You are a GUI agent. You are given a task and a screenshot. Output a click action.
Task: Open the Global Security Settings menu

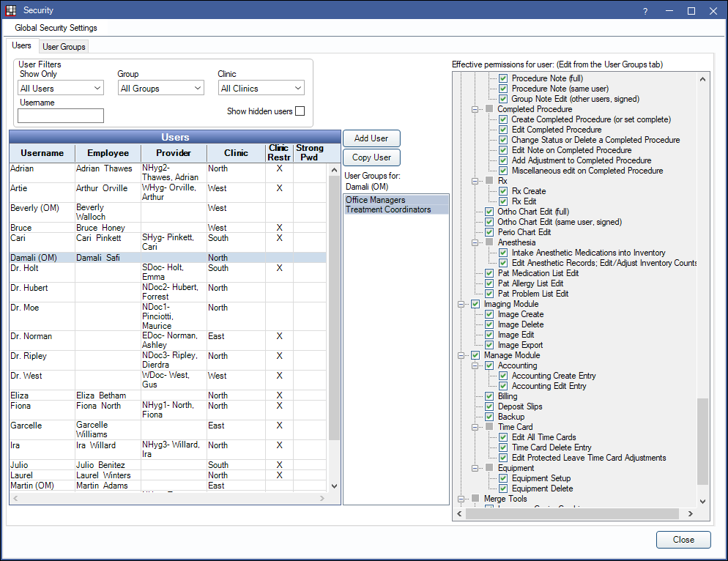(56, 28)
